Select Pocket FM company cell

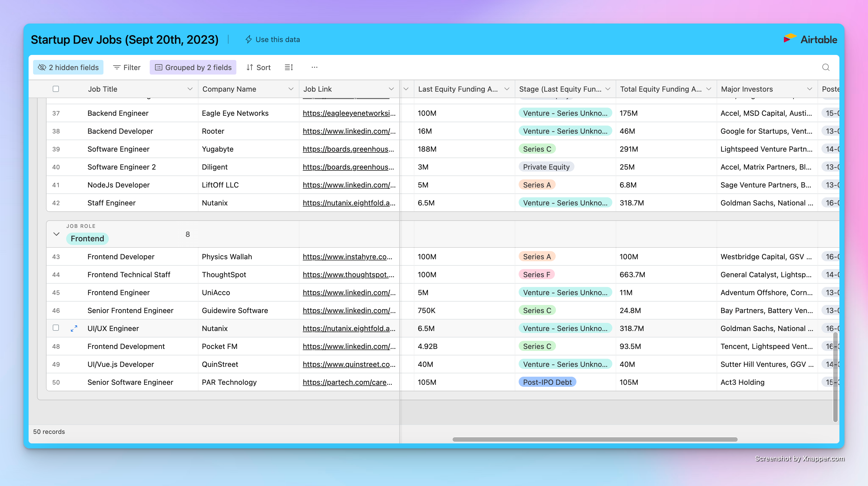click(x=249, y=346)
